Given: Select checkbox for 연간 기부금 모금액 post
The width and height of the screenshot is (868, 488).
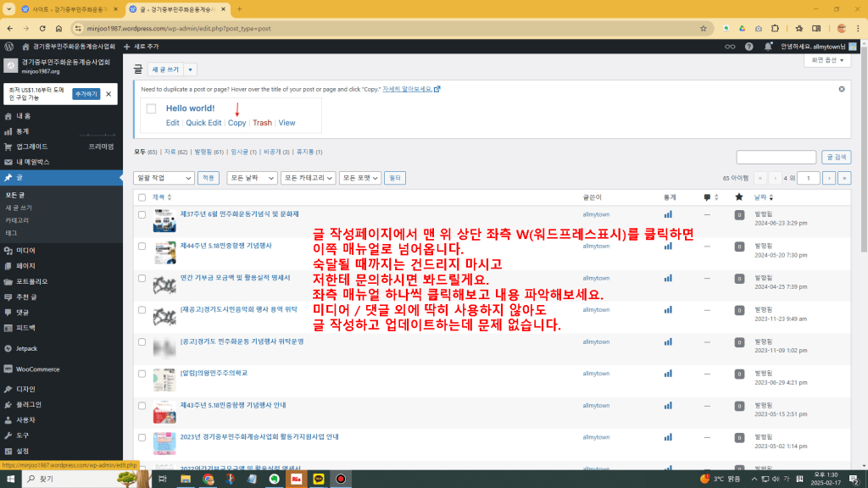Looking at the screenshot, I should [x=142, y=278].
